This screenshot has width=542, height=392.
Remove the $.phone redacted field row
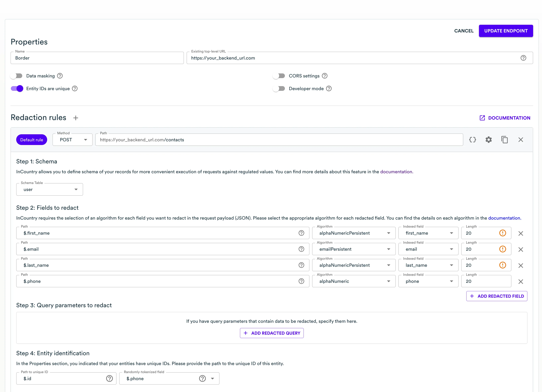click(x=520, y=282)
